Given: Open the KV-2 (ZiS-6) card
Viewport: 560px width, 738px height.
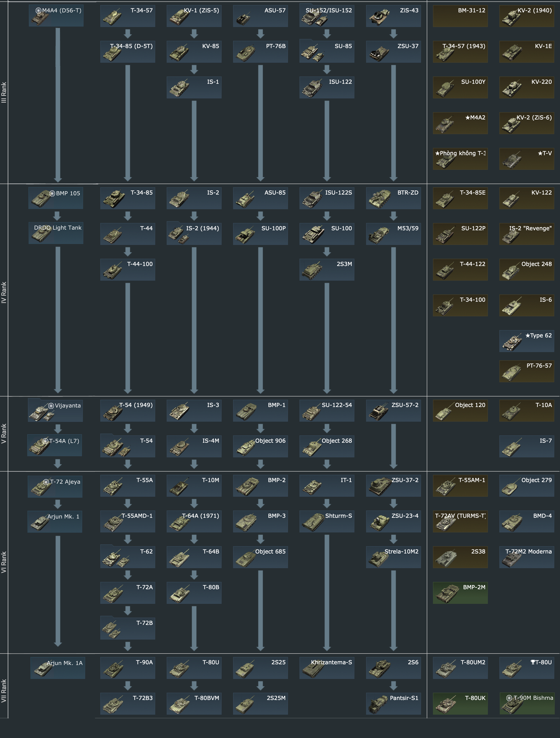Looking at the screenshot, I should pos(527,123).
